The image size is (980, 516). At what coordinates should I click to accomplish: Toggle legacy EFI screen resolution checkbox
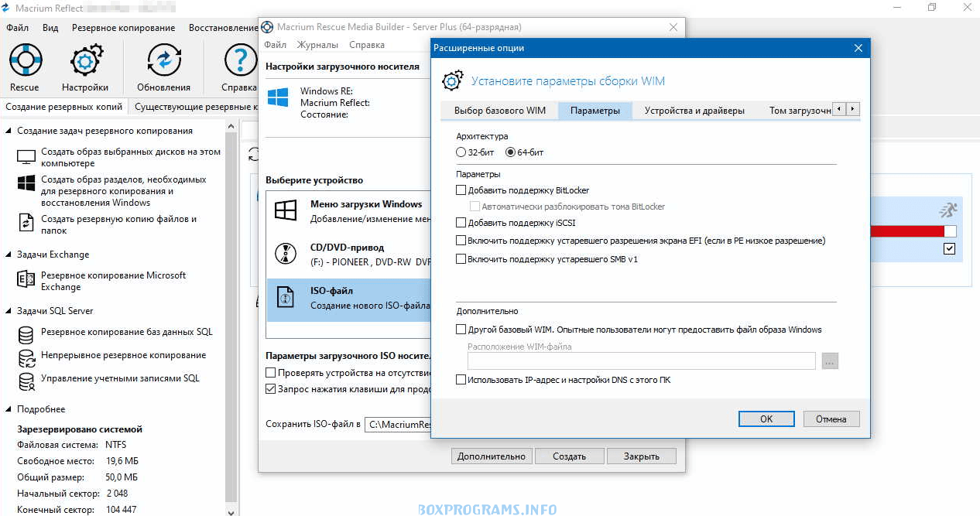point(461,241)
